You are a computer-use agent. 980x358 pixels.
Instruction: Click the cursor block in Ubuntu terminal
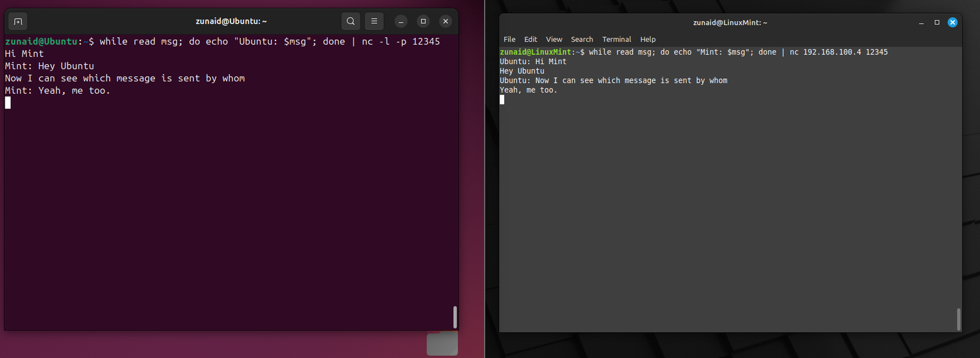[8, 103]
